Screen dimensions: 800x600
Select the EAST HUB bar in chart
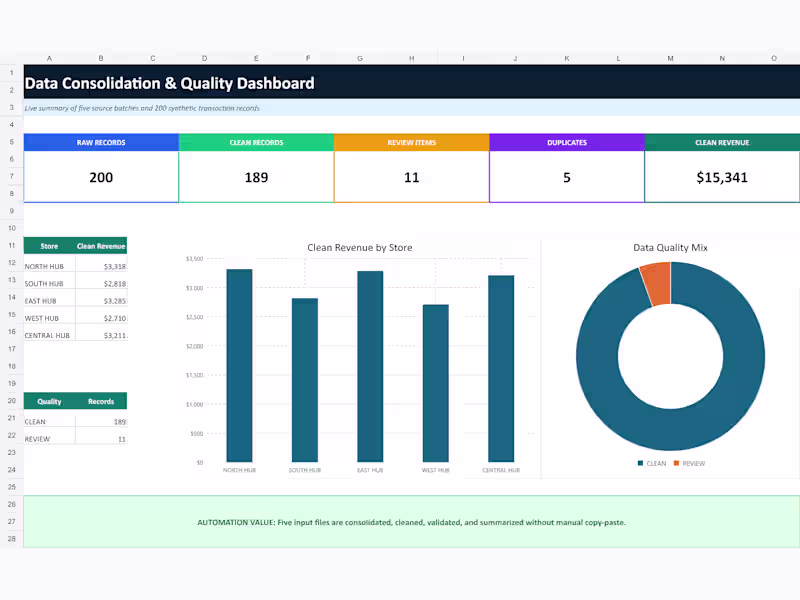pos(370,366)
